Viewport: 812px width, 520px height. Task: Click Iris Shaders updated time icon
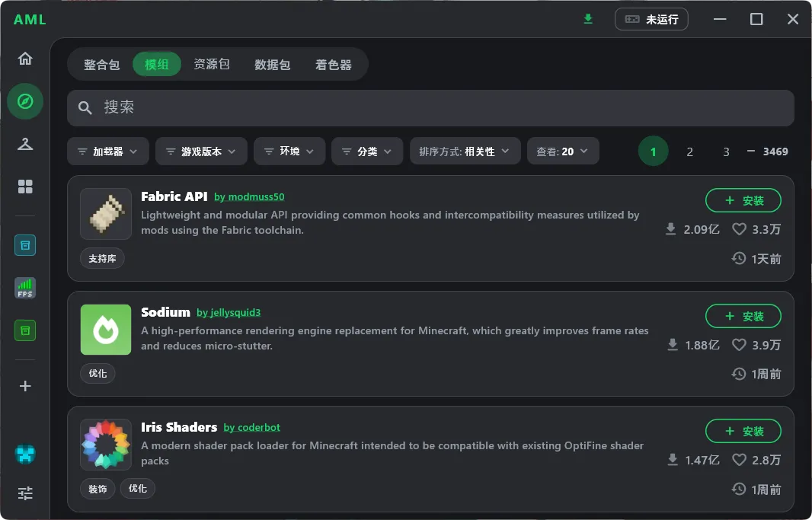(738, 489)
